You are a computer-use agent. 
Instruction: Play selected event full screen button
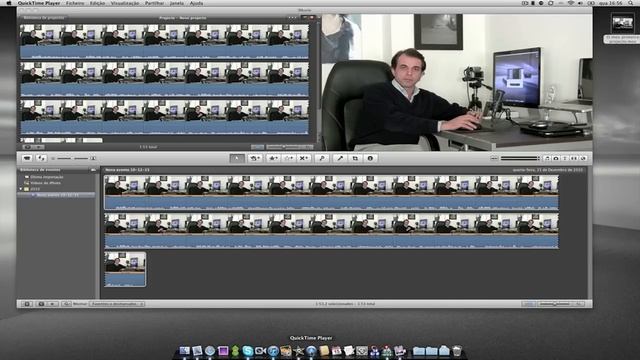tap(41, 304)
